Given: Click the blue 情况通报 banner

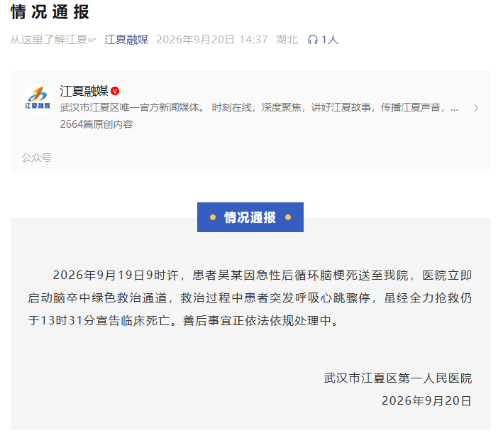Looking at the screenshot, I should [x=250, y=217].
